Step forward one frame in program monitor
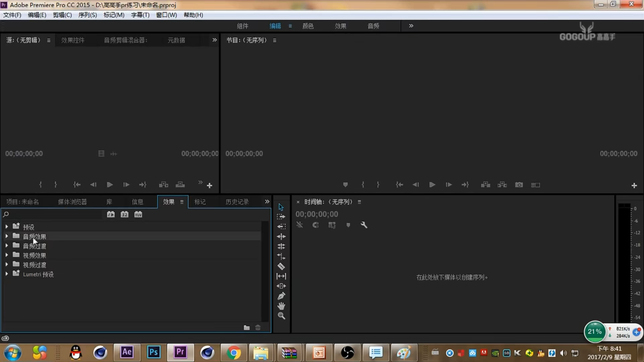 click(x=448, y=185)
